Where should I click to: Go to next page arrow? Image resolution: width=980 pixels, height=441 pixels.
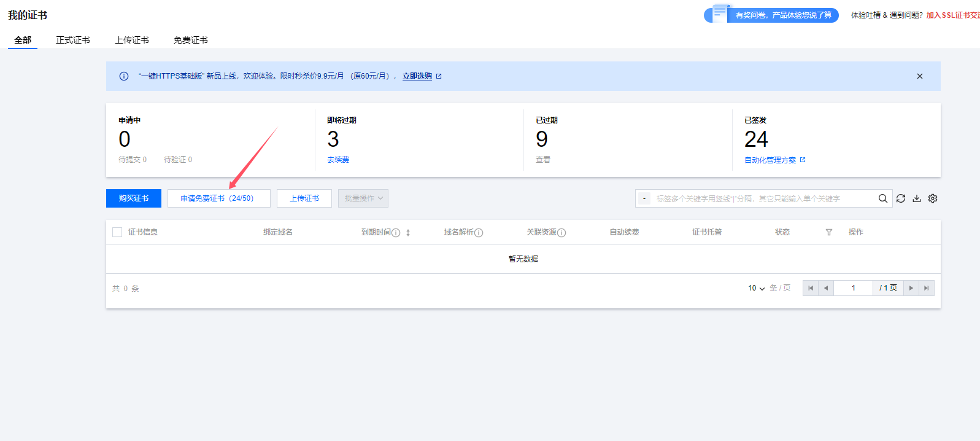click(x=911, y=288)
